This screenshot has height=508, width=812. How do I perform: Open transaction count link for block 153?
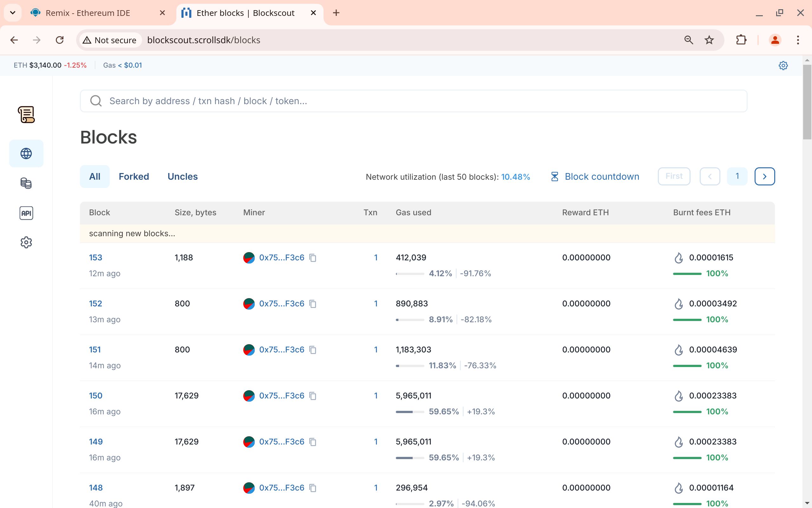pos(376,258)
